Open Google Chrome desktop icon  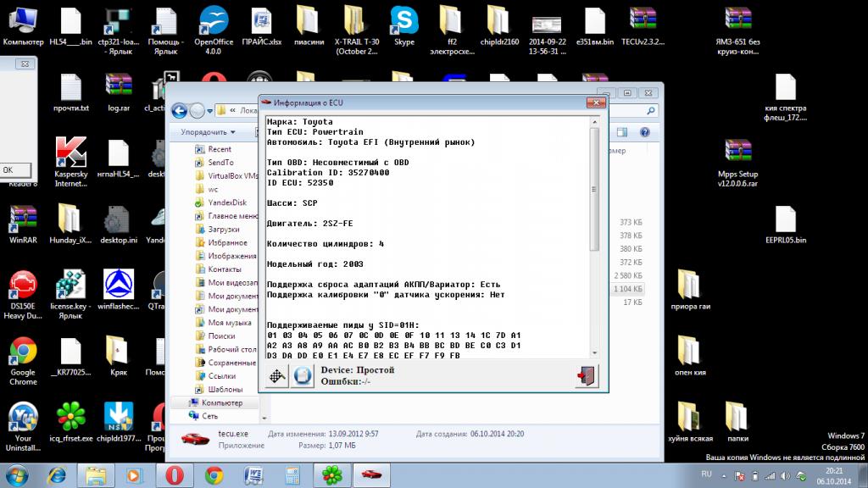coord(23,356)
